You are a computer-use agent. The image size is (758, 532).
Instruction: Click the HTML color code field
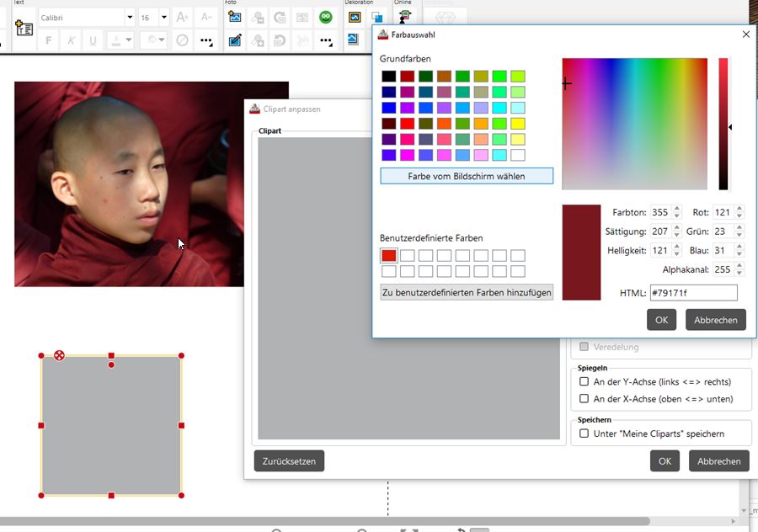[x=692, y=293]
